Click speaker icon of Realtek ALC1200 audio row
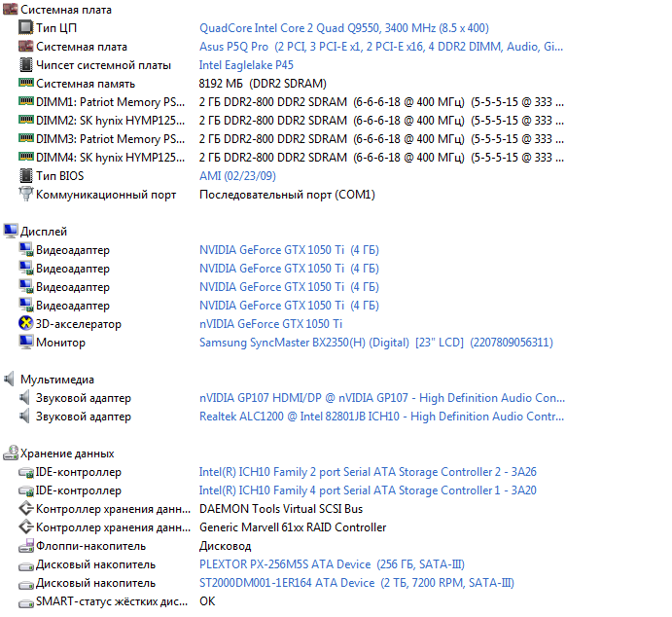The width and height of the screenshot is (672, 617). [25, 416]
